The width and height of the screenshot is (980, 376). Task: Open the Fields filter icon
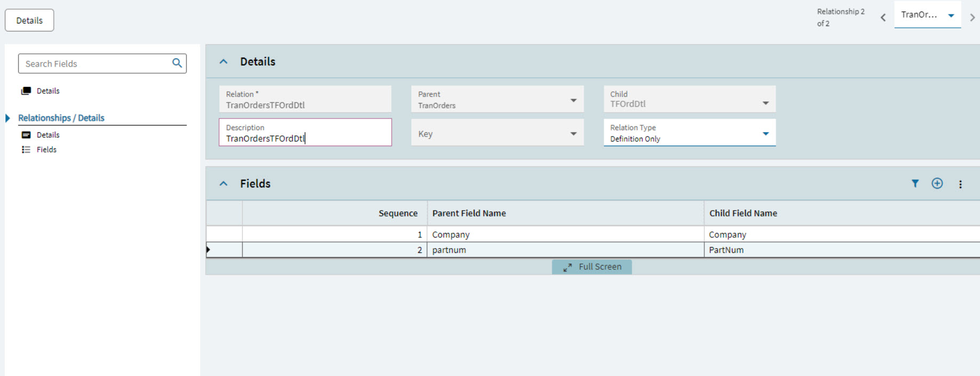click(915, 183)
